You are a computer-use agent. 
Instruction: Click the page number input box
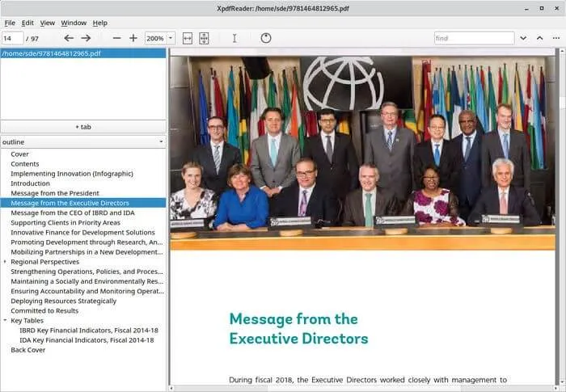(x=12, y=38)
